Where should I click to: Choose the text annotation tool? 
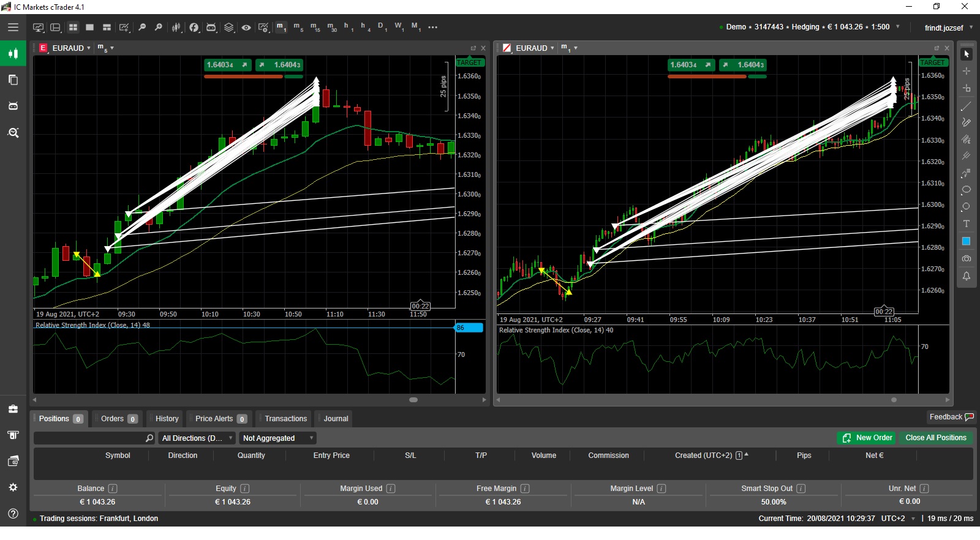point(967,224)
